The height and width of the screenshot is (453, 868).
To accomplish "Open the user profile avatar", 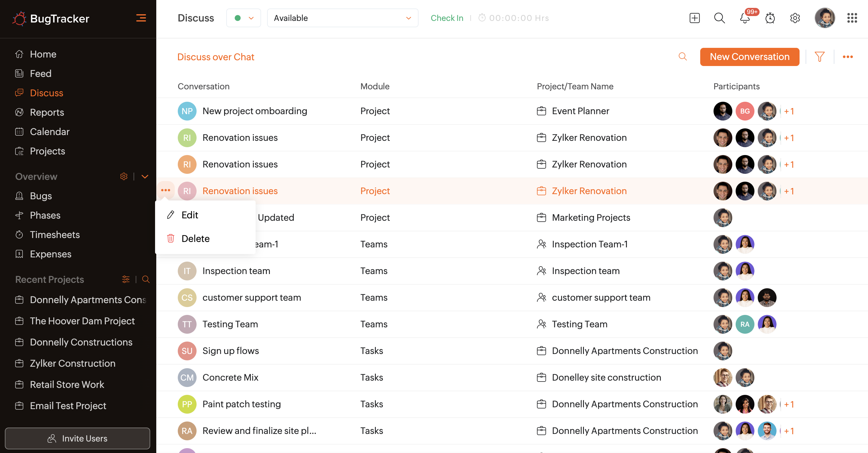I will click(x=824, y=18).
